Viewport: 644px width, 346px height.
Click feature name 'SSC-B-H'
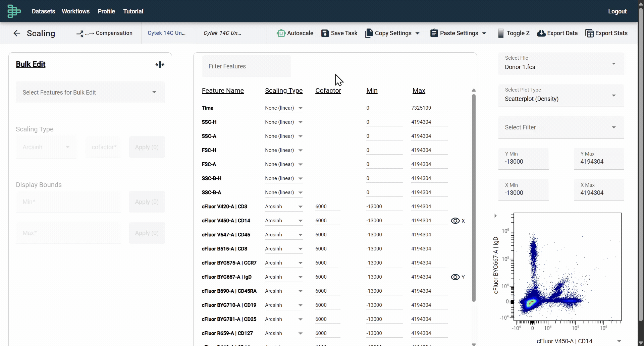point(211,178)
